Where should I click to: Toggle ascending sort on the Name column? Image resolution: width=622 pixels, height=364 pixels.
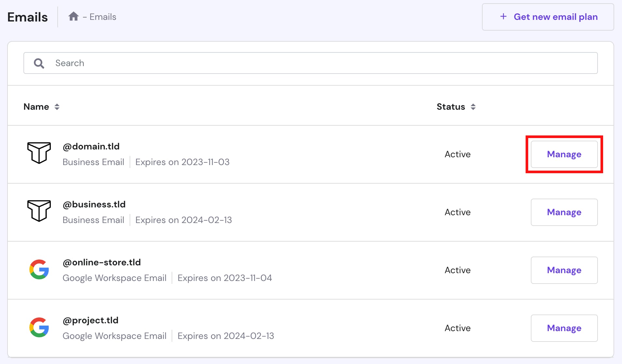click(56, 106)
